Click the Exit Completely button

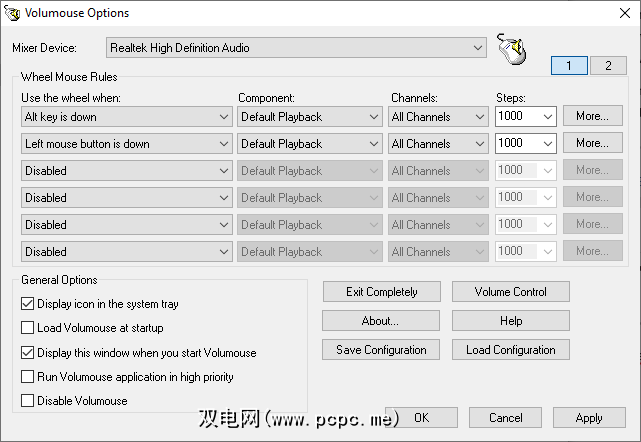pos(382,292)
